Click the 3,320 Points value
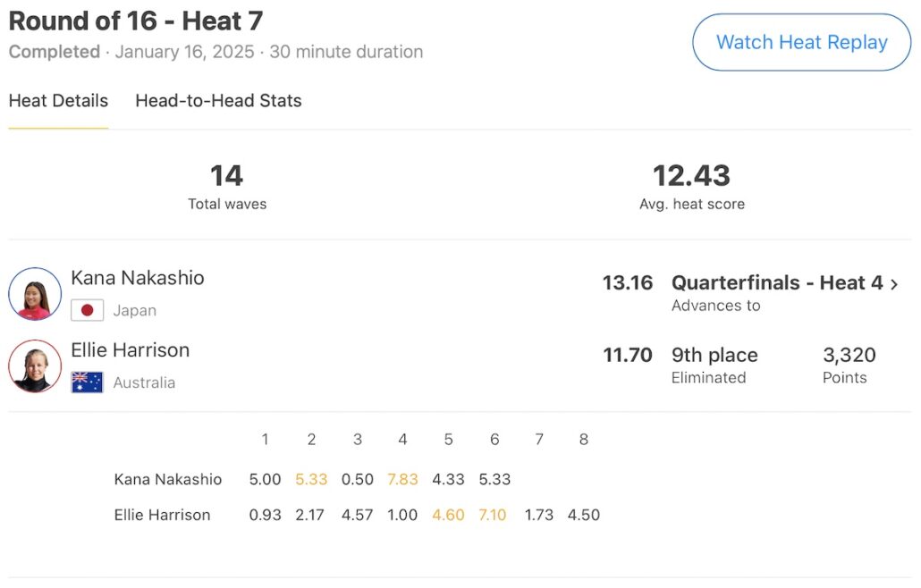 pyautogui.click(x=849, y=356)
